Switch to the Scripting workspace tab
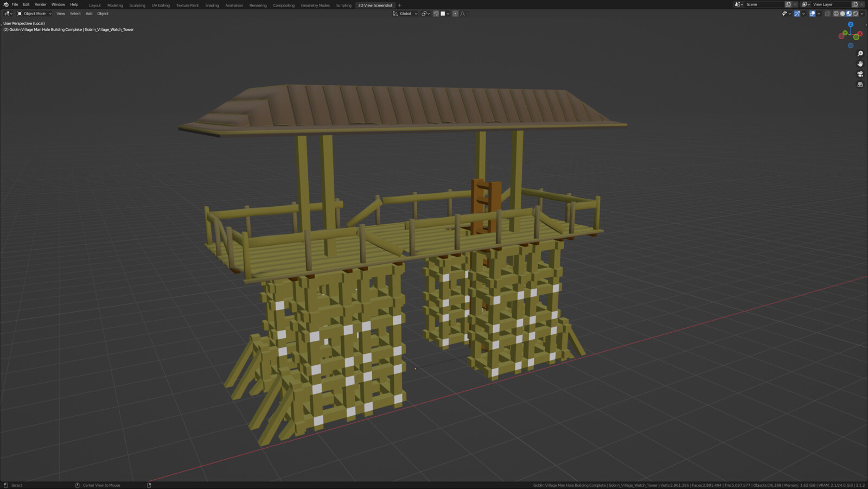Image resolution: width=868 pixels, height=489 pixels. coord(343,5)
